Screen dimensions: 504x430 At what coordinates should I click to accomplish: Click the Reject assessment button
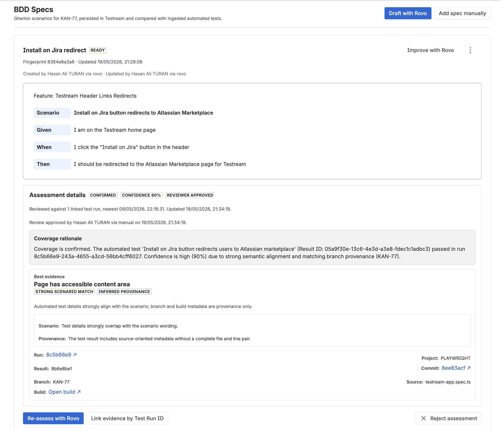448,418
